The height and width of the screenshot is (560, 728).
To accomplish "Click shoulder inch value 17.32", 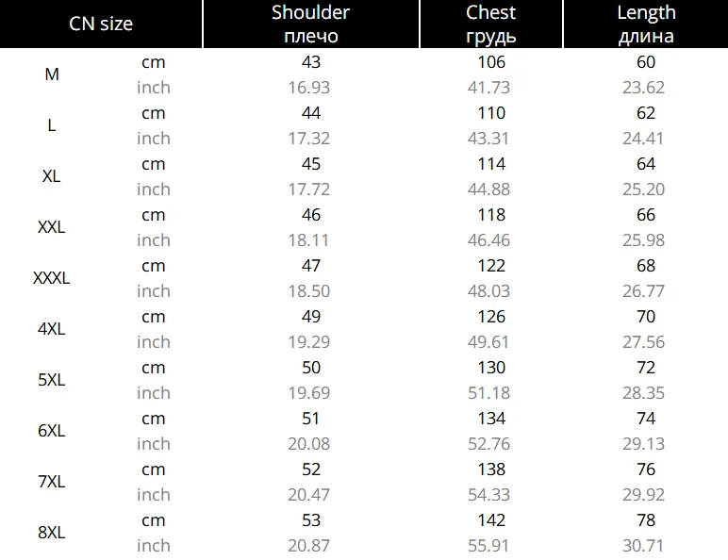I will click(309, 139).
